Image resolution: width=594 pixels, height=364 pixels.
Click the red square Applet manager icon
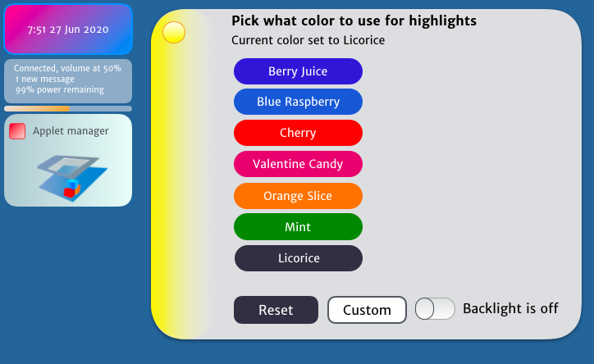[17, 131]
